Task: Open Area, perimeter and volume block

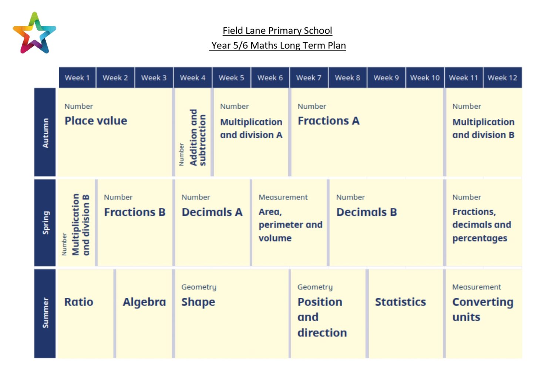Action: tap(290, 223)
